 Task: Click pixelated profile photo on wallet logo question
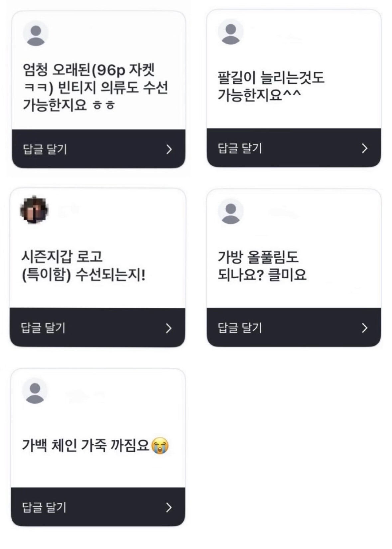click(34, 210)
